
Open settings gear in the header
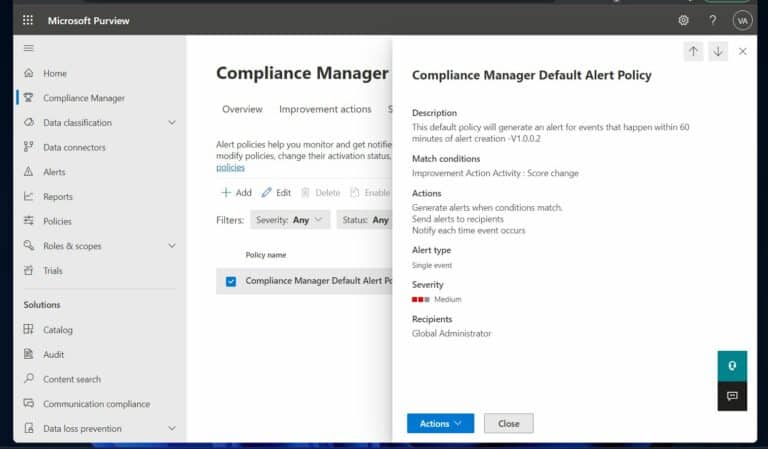[683, 20]
